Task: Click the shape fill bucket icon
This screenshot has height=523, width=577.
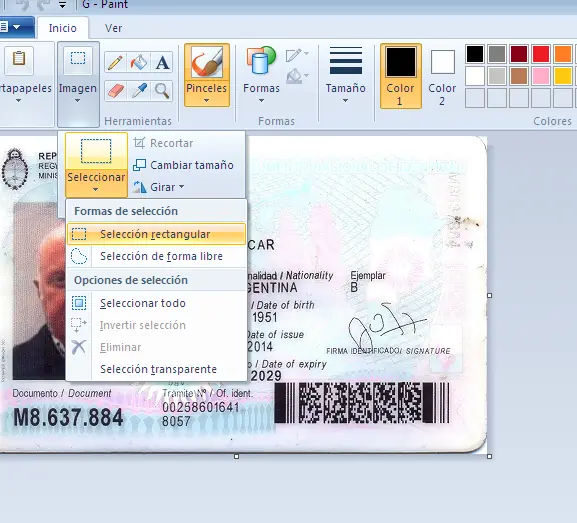Action: (294, 76)
